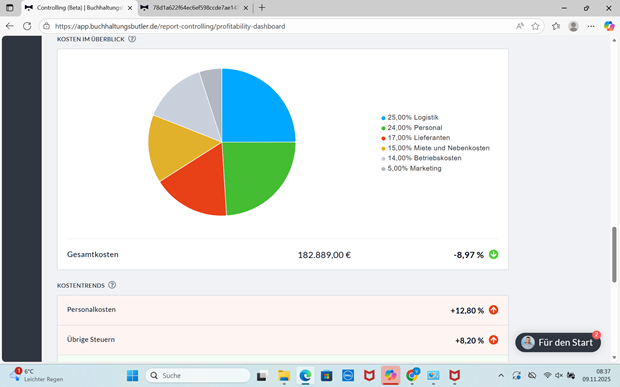The height and width of the screenshot is (387, 620).
Task: Go back with the browser back arrow
Action: (x=9, y=26)
